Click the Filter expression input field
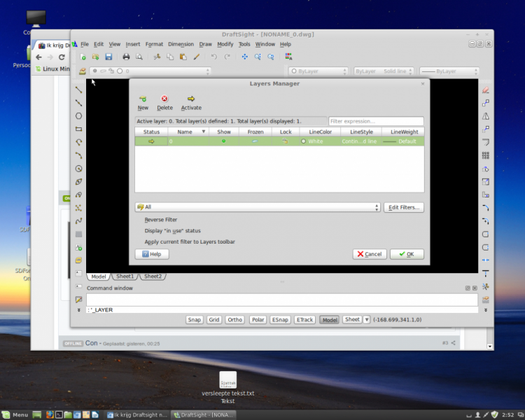 376,121
